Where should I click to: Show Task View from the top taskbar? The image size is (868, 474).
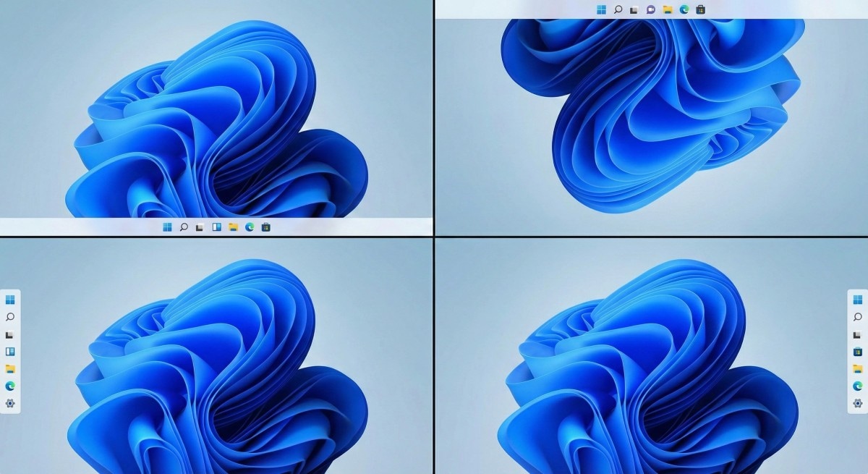[634, 9]
